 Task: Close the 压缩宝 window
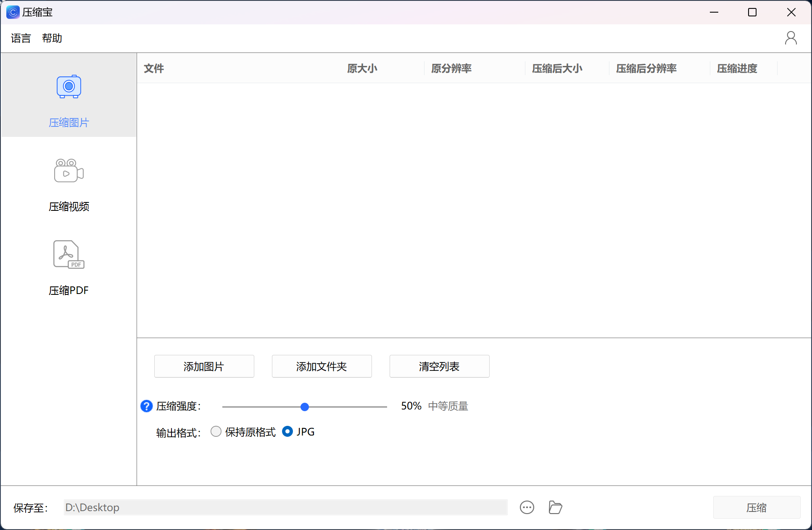pyautogui.click(x=791, y=12)
